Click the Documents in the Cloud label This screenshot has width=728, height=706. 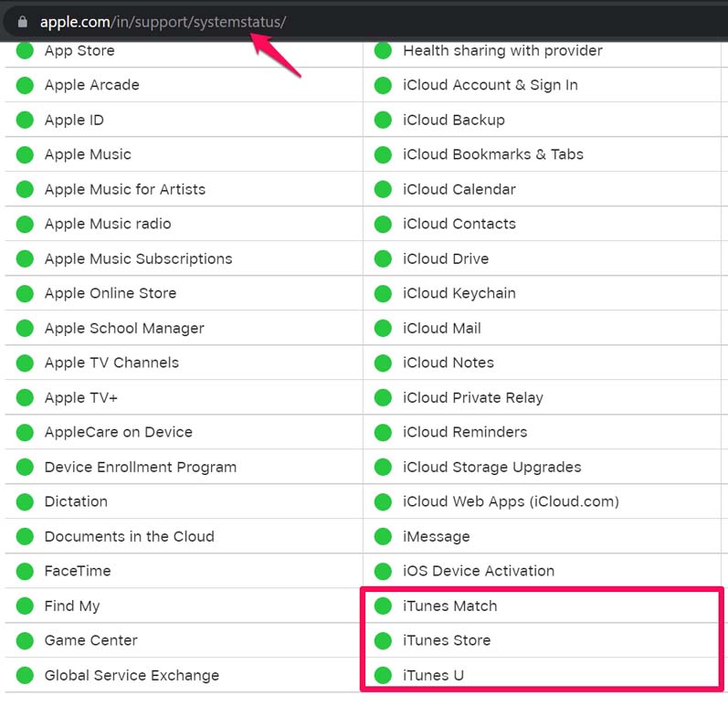tap(130, 537)
